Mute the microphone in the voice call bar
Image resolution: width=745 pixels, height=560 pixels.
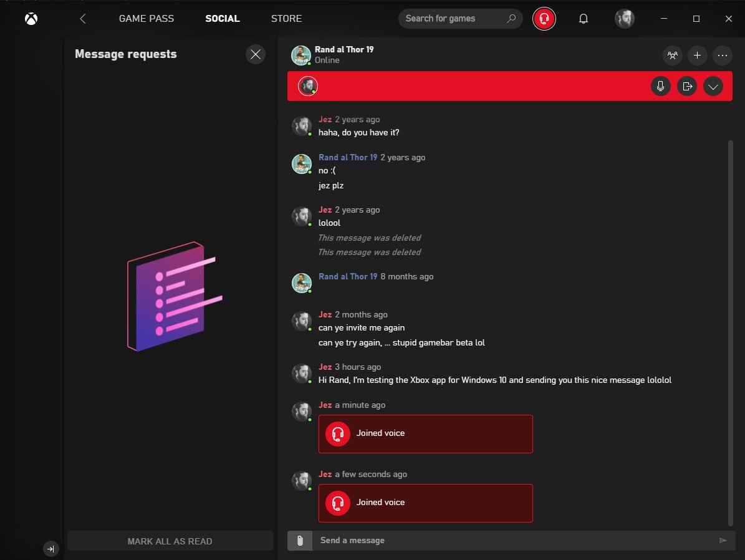pyautogui.click(x=660, y=86)
